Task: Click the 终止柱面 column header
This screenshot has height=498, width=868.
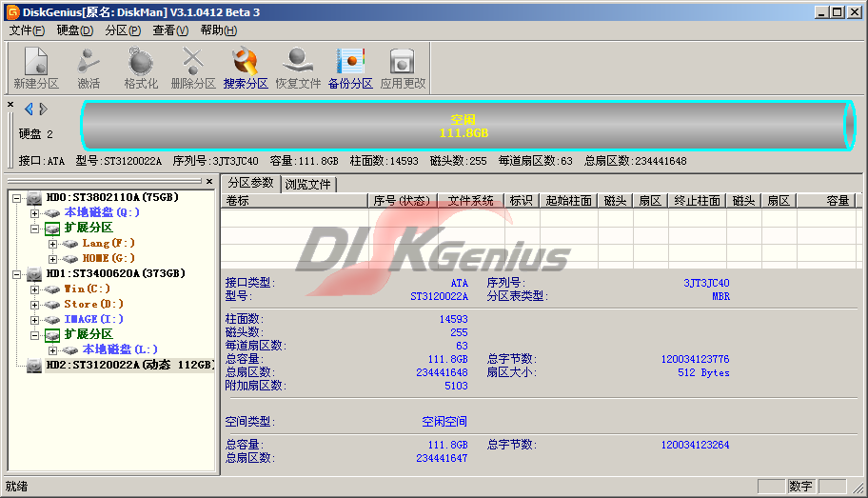Action: (x=697, y=201)
